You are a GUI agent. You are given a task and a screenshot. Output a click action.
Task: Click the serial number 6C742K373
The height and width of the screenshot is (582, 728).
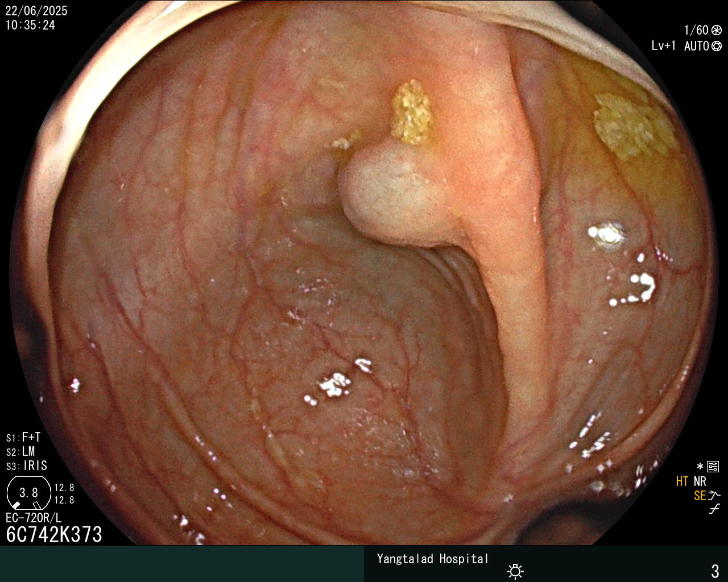click(x=54, y=534)
